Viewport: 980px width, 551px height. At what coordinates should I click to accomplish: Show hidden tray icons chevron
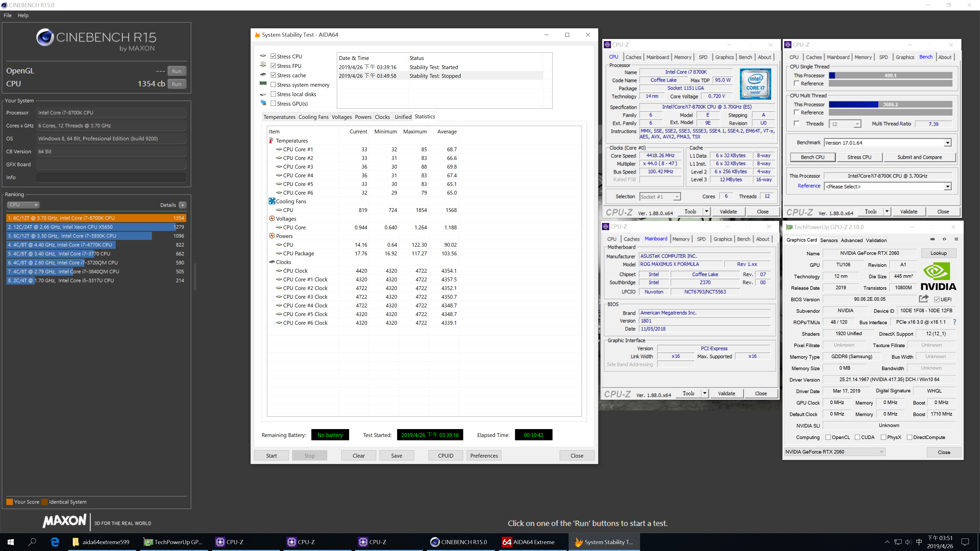(x=887, y=542)
